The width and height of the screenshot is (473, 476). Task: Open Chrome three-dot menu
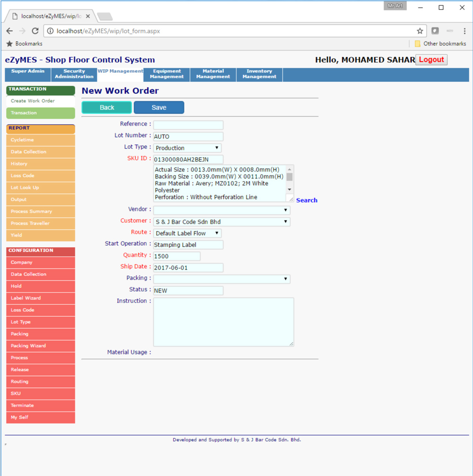464,31
